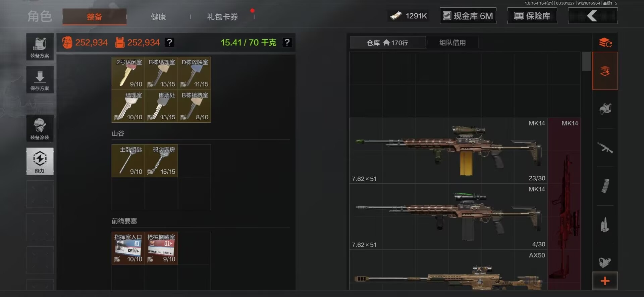Filter warehouse by armor vest icon
644x297 pixels.
pyautogui.click(x=605, y=109)
